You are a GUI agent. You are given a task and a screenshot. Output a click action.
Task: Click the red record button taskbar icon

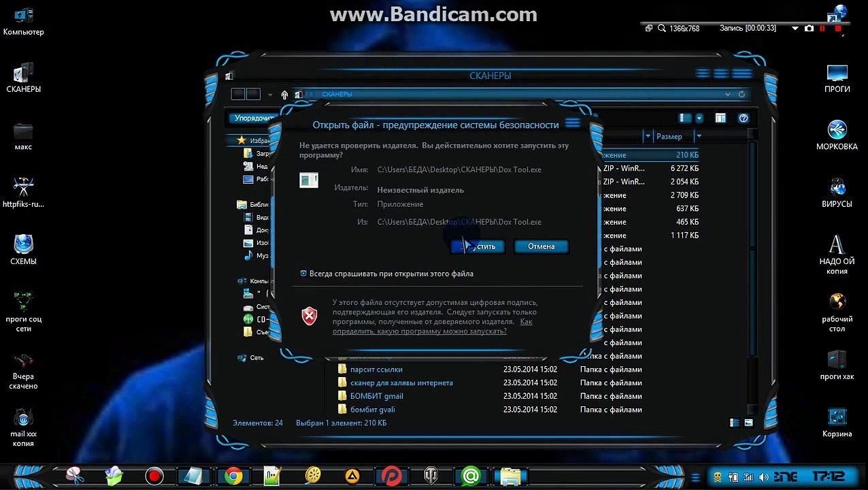[x=154, y=476]
